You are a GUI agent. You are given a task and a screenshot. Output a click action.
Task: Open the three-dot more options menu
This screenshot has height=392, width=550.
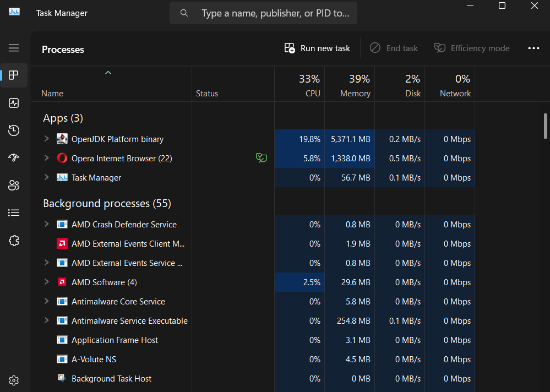533,48
